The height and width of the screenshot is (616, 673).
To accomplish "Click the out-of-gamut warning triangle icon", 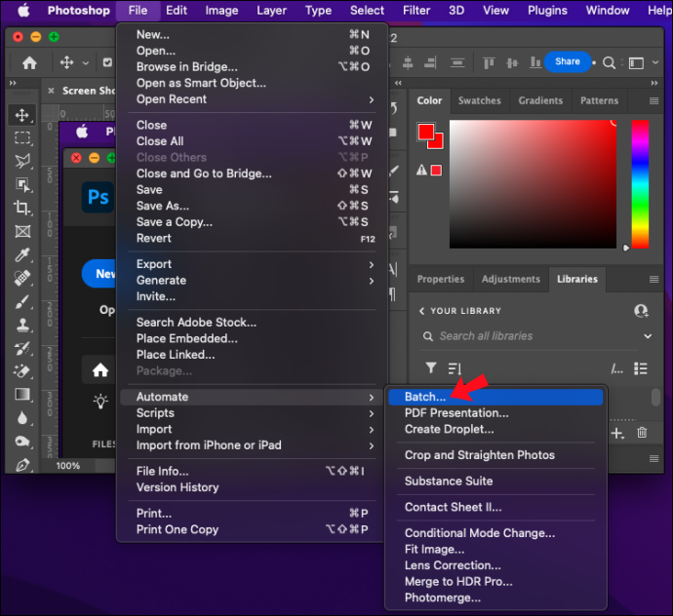I will (x=421, y=171).
